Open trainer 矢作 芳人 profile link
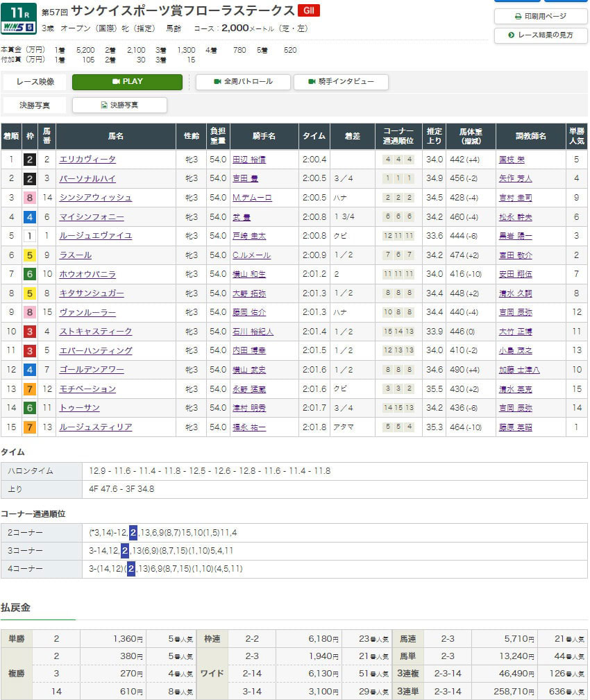 [515, 178]
